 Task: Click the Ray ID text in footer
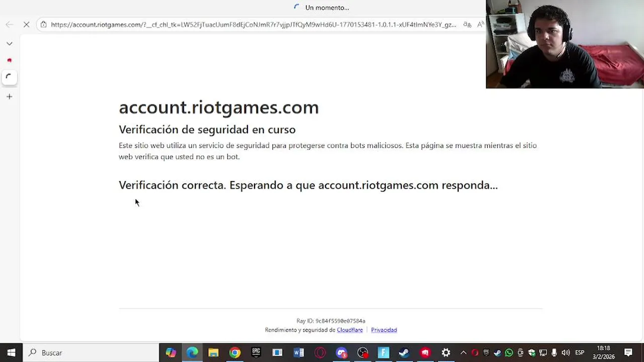click(x=331, y=321)
